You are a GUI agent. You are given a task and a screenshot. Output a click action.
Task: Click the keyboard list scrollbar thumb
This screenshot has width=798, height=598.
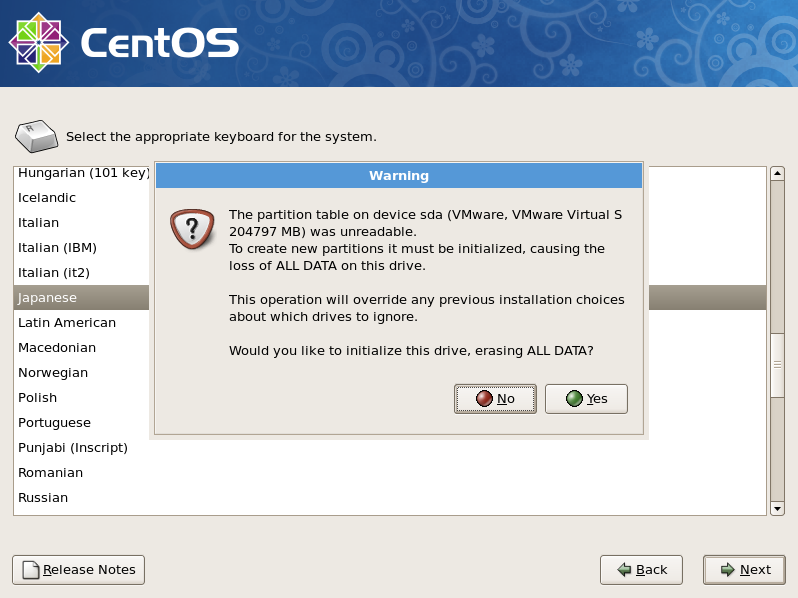(x=777, y=365)
